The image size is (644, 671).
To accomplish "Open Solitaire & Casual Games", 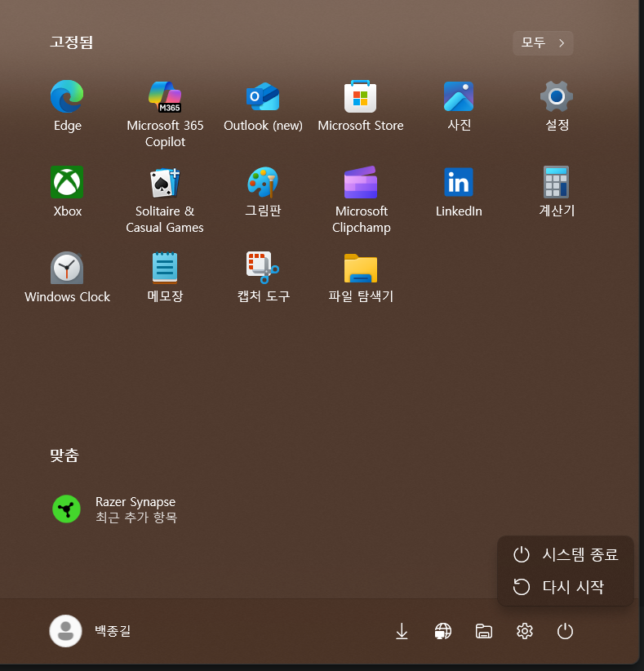I will pos(165,182).
